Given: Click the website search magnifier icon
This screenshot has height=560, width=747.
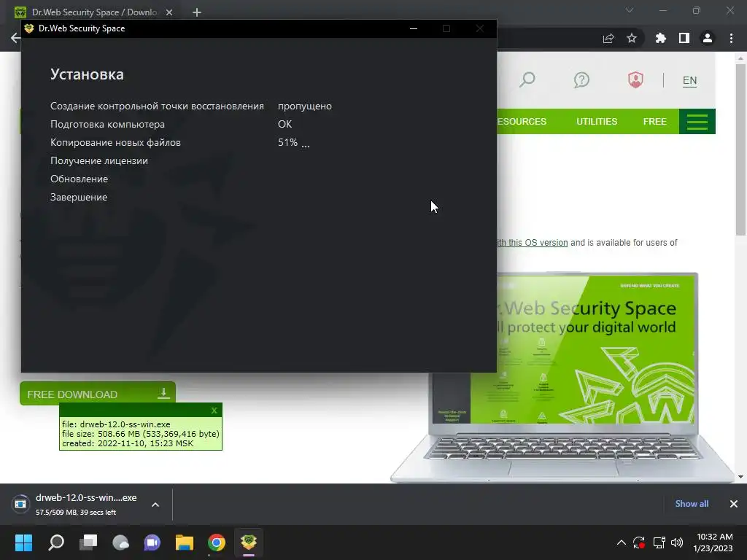Looking at the screenshot, I should 527,79.
